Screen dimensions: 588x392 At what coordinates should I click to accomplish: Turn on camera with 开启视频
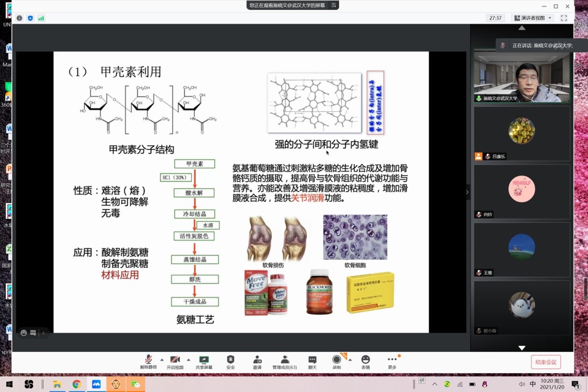[175, 362]
